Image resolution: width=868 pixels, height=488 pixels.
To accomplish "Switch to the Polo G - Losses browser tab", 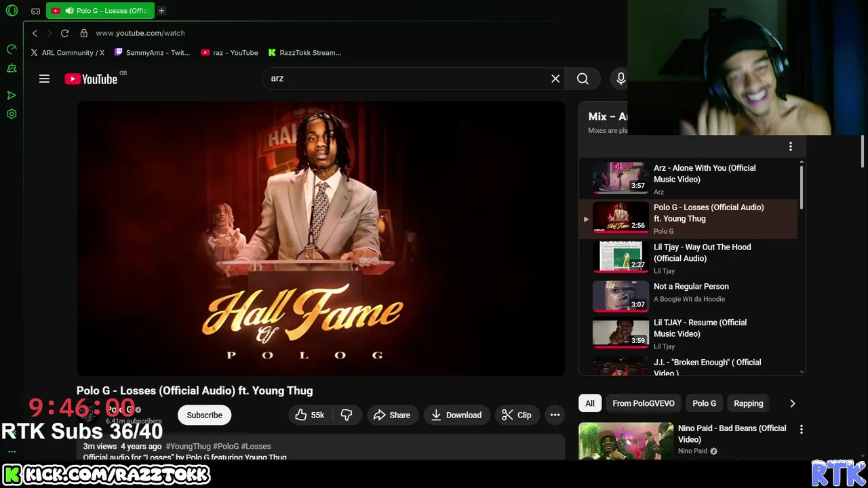I will [100, 11].
